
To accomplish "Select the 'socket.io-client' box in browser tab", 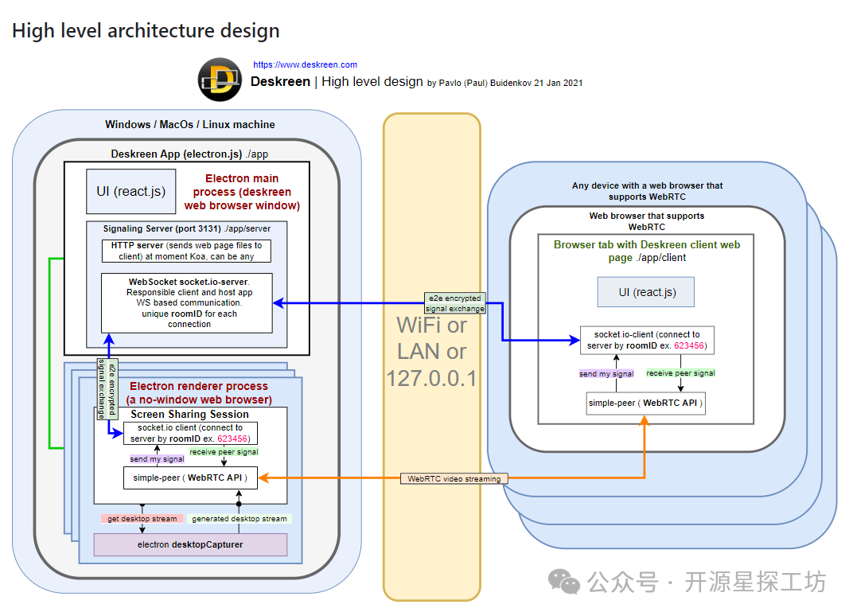I will click(647, 340).
